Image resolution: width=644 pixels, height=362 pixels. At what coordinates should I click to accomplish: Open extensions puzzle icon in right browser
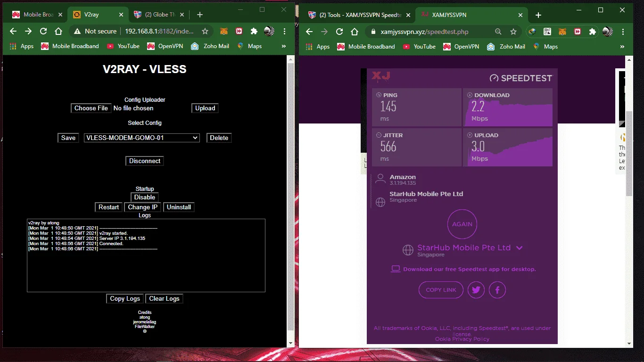tap(593, 32)
